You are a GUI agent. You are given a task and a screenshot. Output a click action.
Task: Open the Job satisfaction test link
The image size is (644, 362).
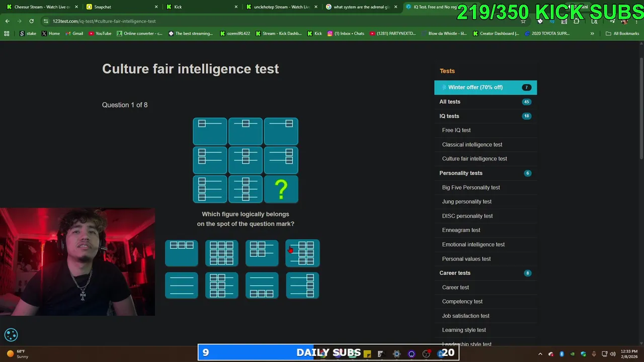(x=466, y=316)
